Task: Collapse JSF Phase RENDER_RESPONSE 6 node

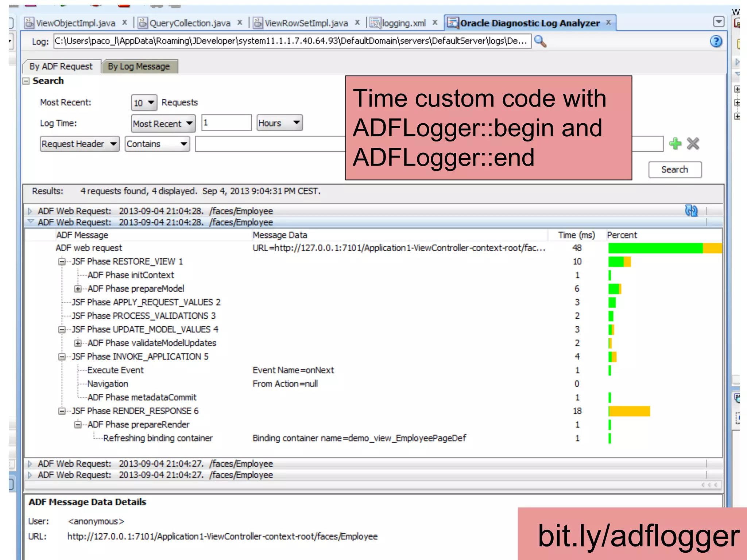Action: tap(62, 411)
